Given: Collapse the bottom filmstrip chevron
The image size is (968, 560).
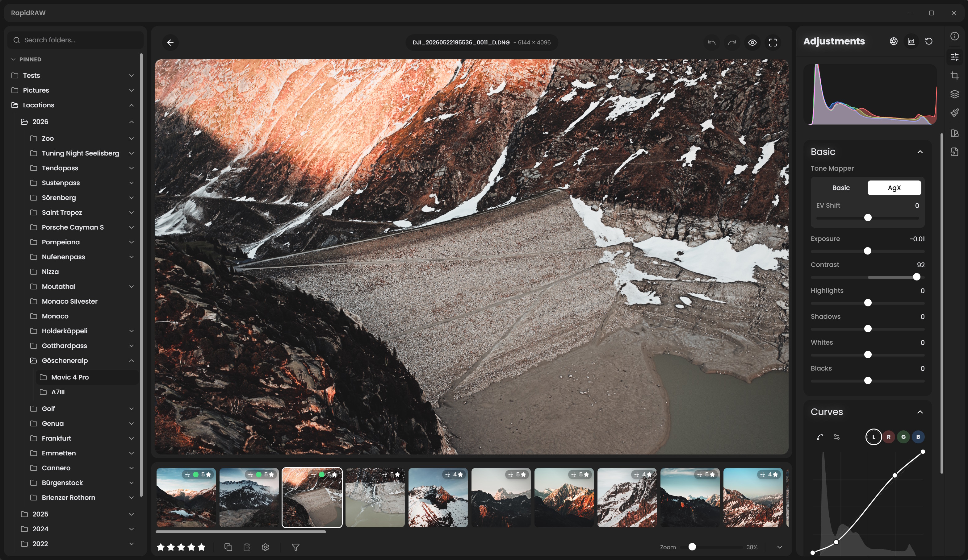Looking at the screenshot, I should pos(779,547).
